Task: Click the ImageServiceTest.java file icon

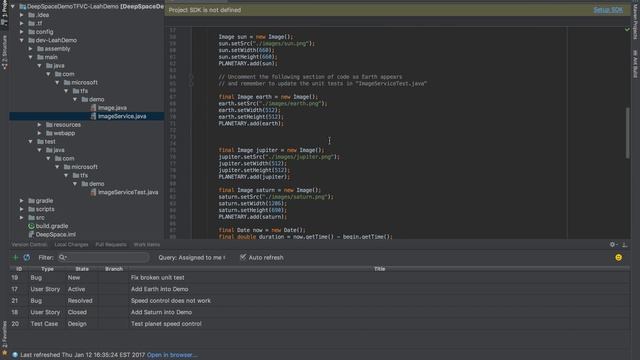Action: click(93, 192)
